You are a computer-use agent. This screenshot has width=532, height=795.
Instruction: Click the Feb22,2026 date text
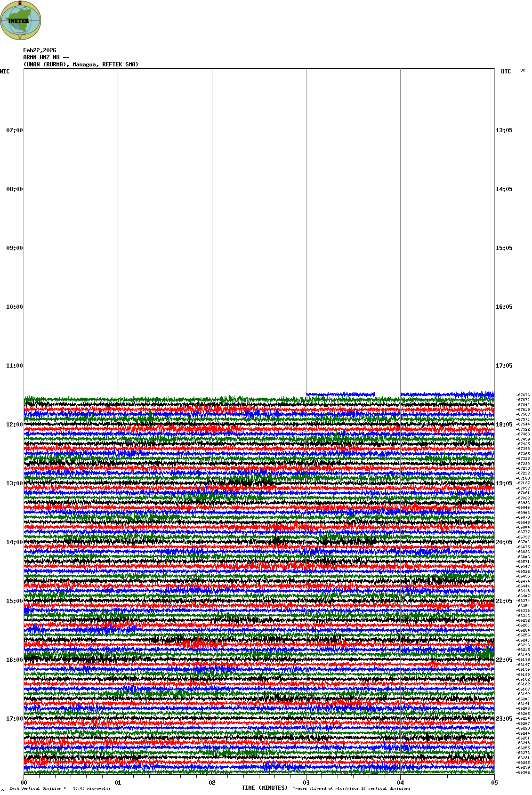[x=40, y=50]
